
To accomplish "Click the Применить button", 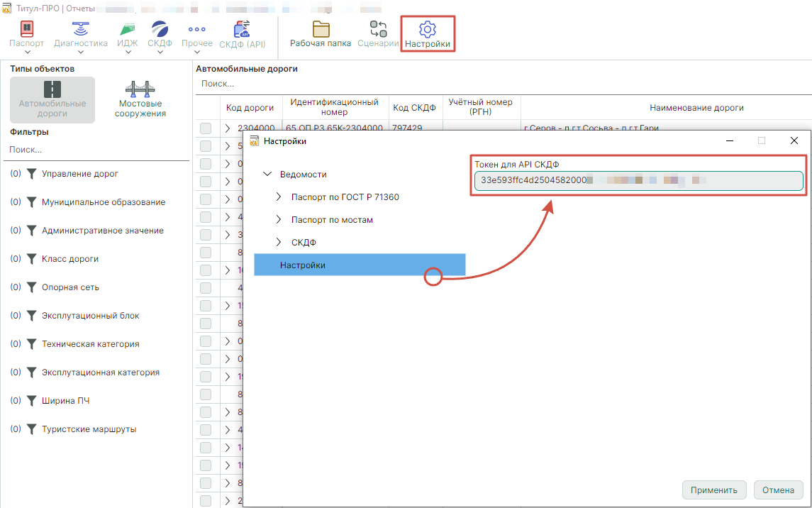I will click(714, 490).
